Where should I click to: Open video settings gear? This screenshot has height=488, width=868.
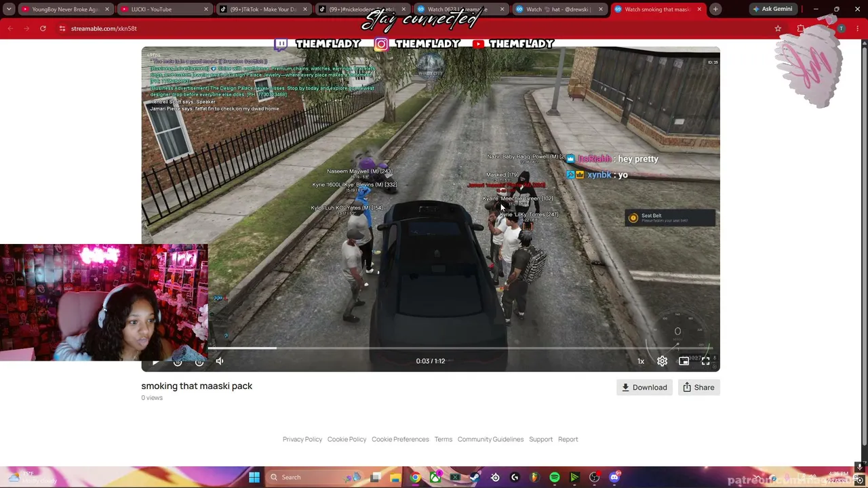click(x=662, y=361)
